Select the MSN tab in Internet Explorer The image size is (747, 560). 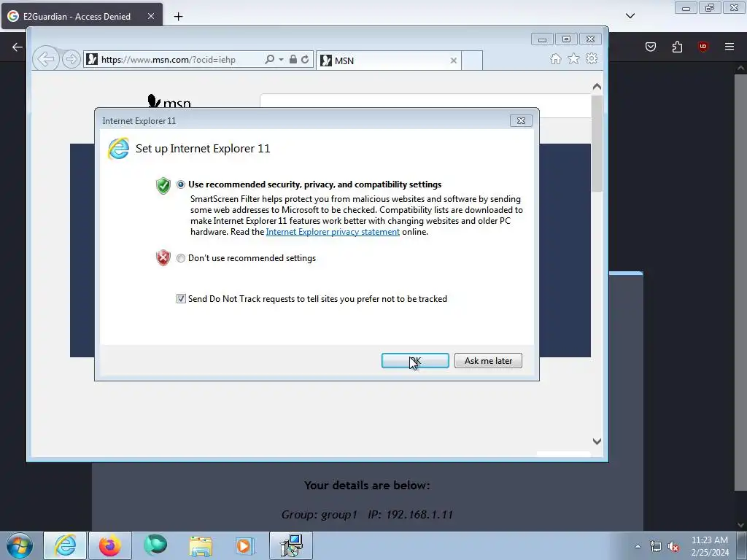(x=388, y=61)
